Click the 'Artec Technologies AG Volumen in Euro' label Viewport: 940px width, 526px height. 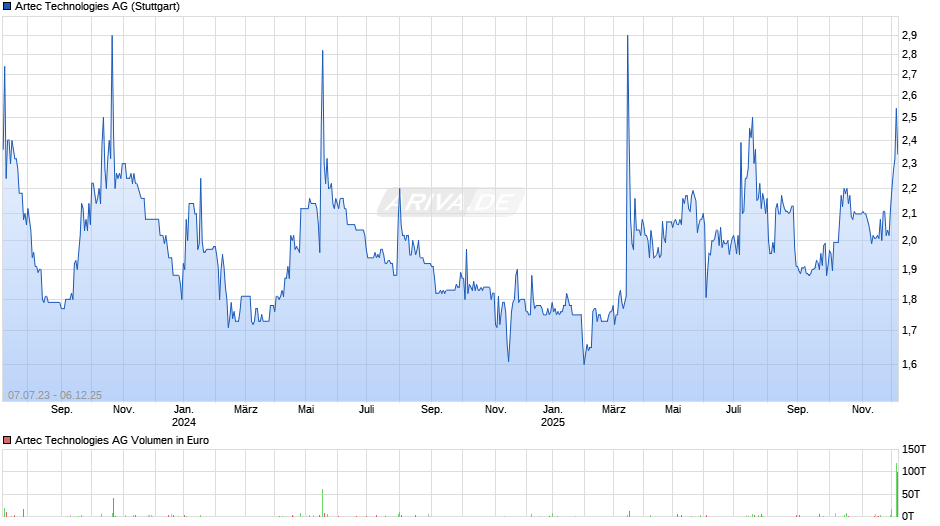[x=112, y=440]
